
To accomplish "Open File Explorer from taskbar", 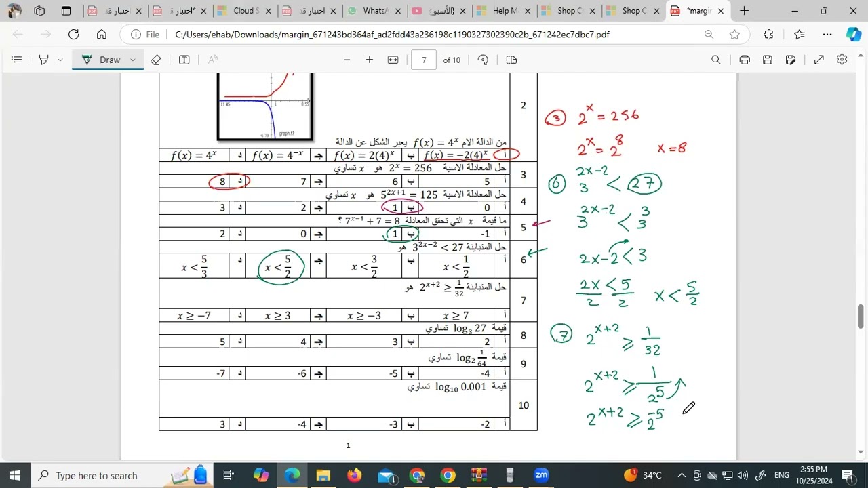I will pyautogui.click(x=323, y=475).
